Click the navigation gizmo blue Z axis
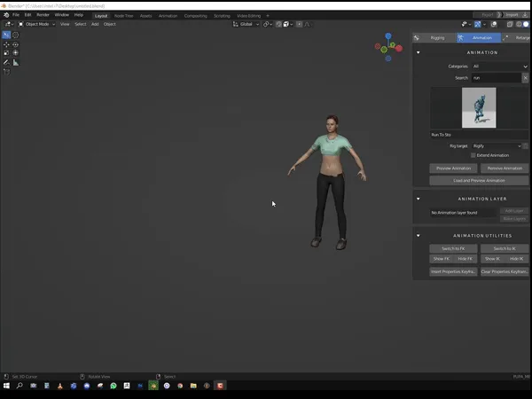This screenshot has width=532, height=399. [388, 36]
